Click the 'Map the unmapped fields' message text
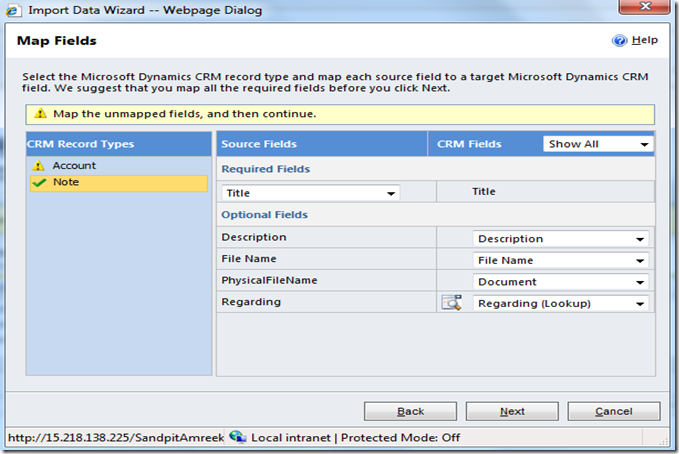Image resolution: width=679 pixels, height=454 pixels. coord(184,114)
